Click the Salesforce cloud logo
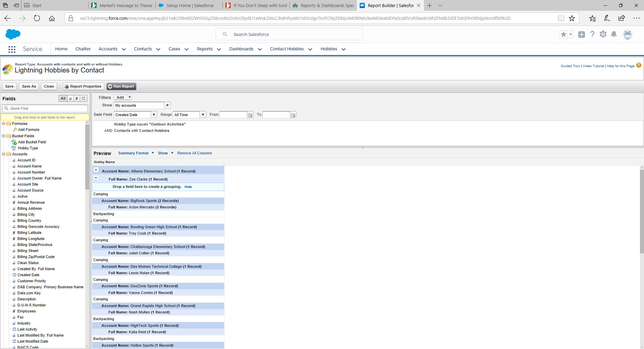 (x=13, y=34)
